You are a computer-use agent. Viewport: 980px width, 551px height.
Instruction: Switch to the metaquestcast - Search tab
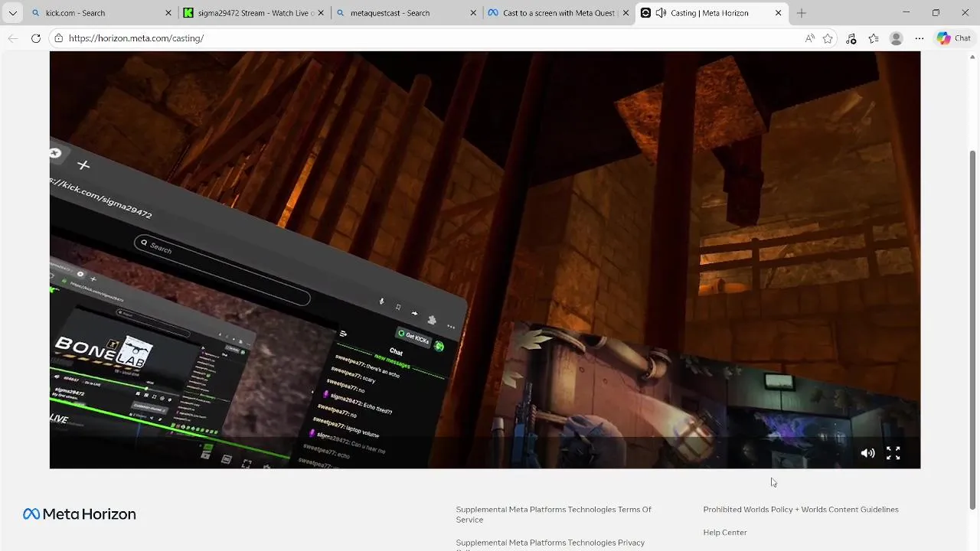pyautogui.click(x=407, y=13)
